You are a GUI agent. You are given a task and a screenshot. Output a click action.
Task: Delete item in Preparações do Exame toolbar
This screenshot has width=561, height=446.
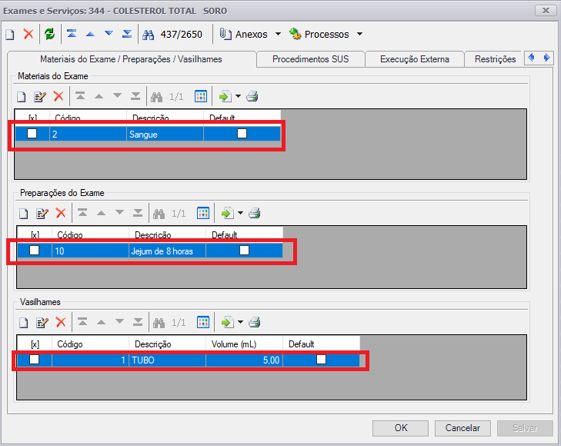pyautogui.click(x=61, y=213)
